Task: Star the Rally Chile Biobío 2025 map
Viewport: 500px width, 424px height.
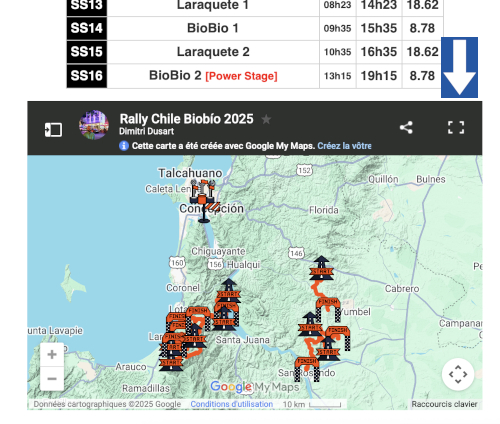Action: pos(266,119)
